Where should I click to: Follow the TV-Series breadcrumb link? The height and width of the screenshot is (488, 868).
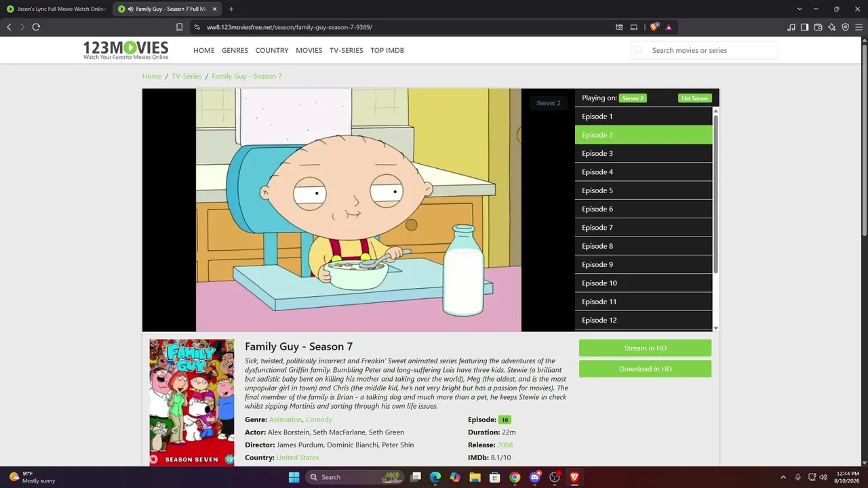tap(186, 76)
